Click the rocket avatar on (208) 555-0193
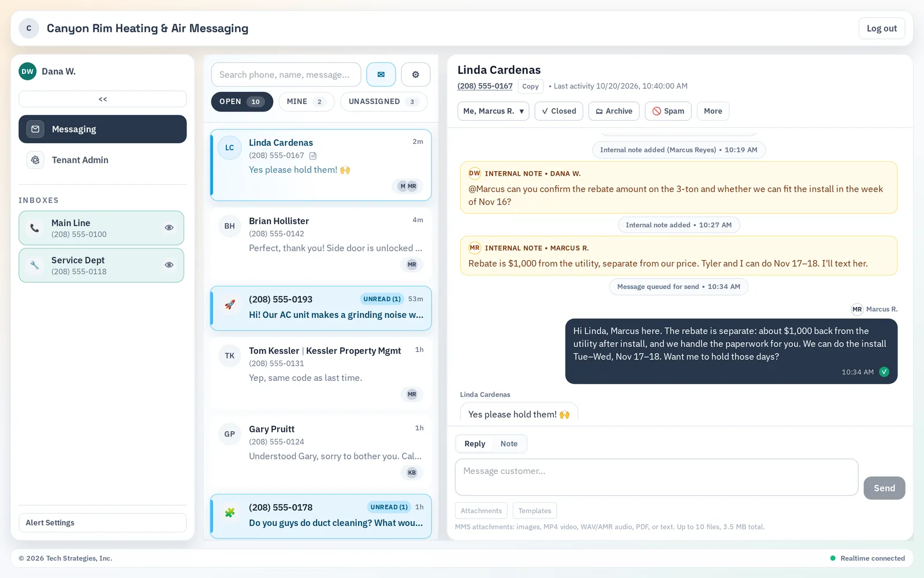This screenshot has height=578, width=924. pyautogui.click(x=230, y=305)
